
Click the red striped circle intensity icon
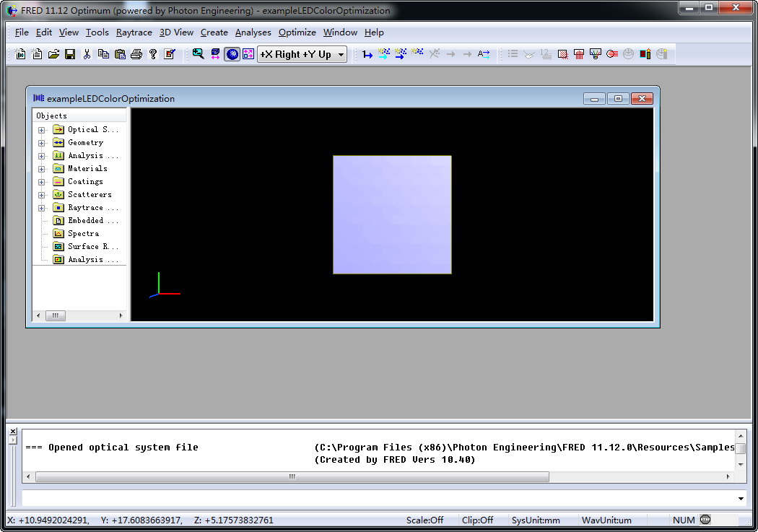pos(612,54)
